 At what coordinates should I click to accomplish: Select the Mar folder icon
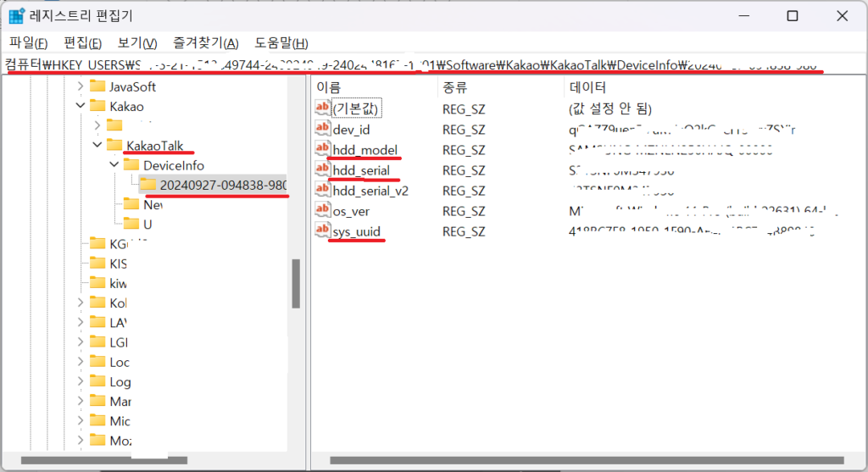click(97, 401)
